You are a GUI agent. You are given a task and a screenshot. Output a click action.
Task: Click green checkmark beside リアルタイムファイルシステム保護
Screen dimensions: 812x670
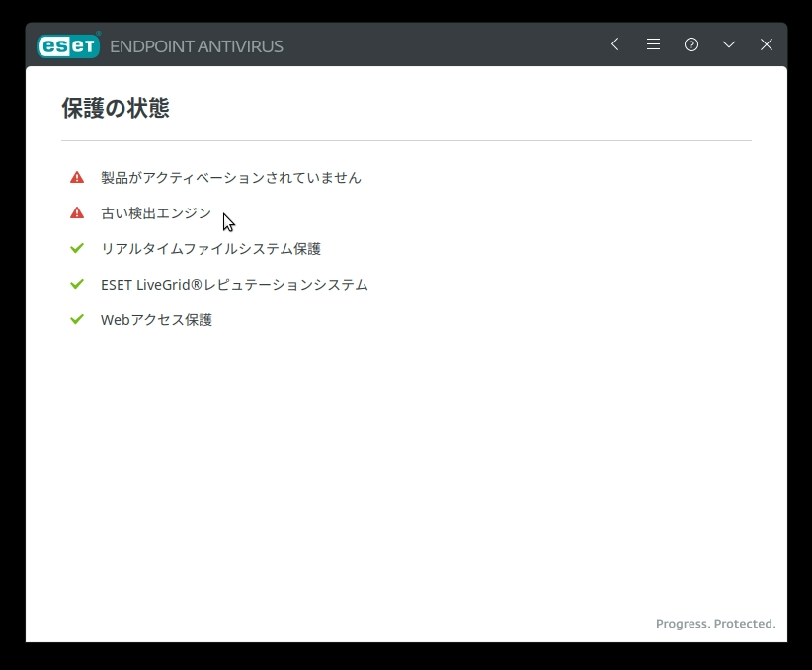77,248
